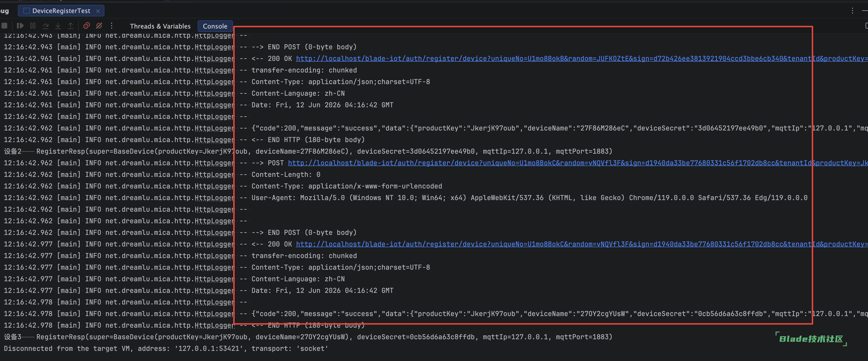868x361 pixels.
Task: Click the 设备2 RegisterResp output line
Action: coord(308,151)
